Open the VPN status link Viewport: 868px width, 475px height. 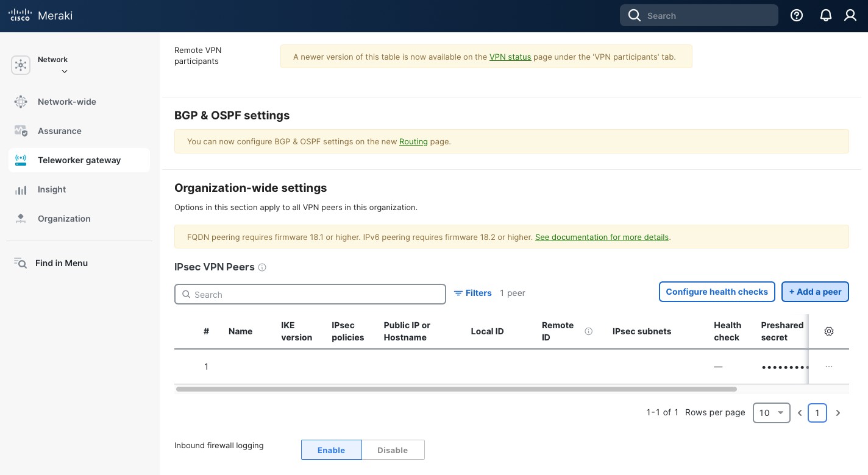point(510,57)
